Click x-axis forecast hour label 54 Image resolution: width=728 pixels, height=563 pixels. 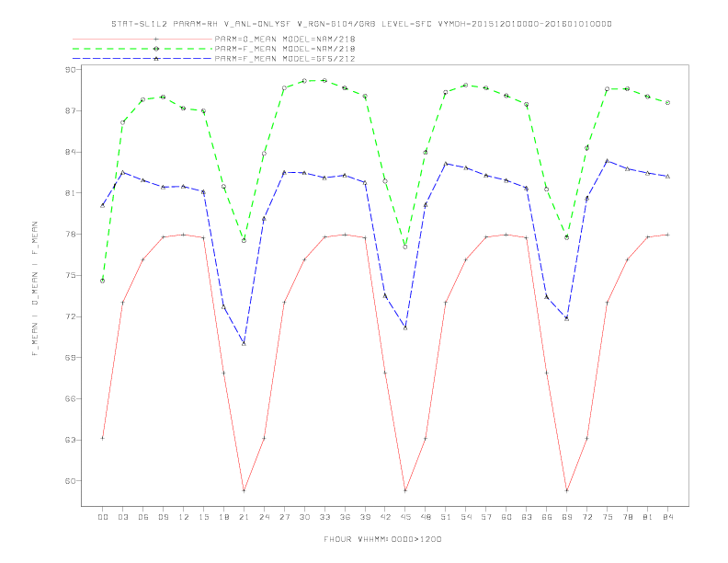pyautogui.click(x=466, y=517)
